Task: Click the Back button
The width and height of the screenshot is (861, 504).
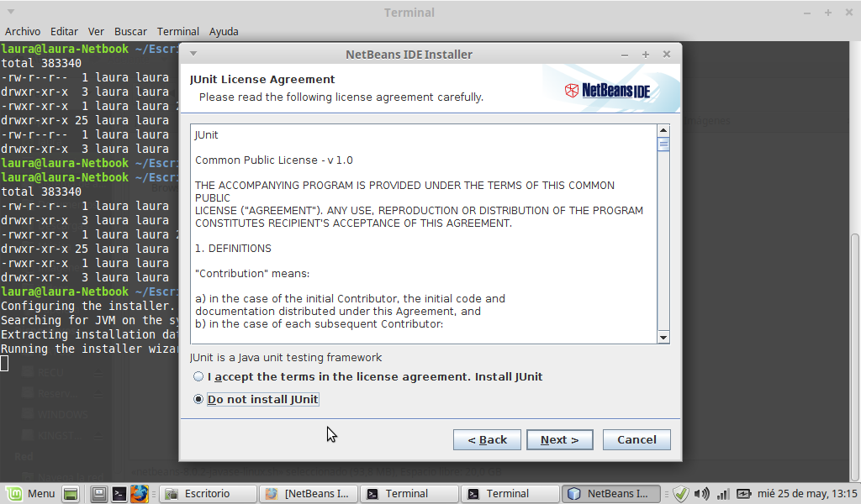Action: pos(487,440)
